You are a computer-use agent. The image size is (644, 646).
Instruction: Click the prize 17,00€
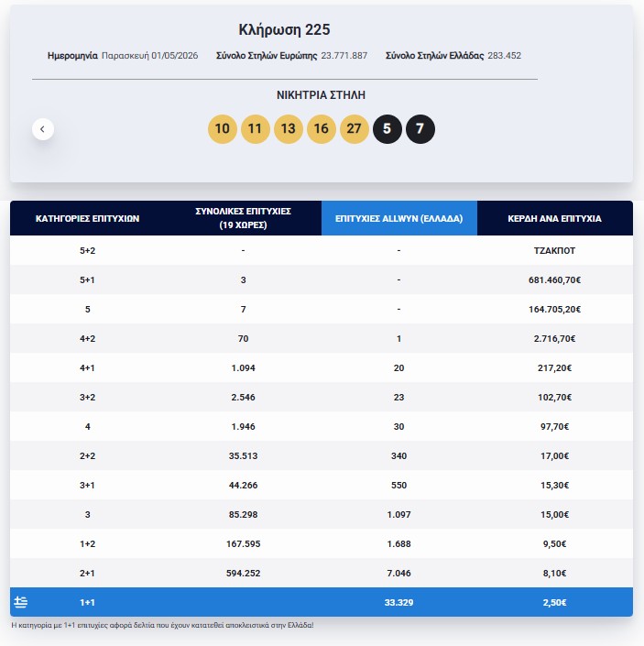click(x=554, y=455)
